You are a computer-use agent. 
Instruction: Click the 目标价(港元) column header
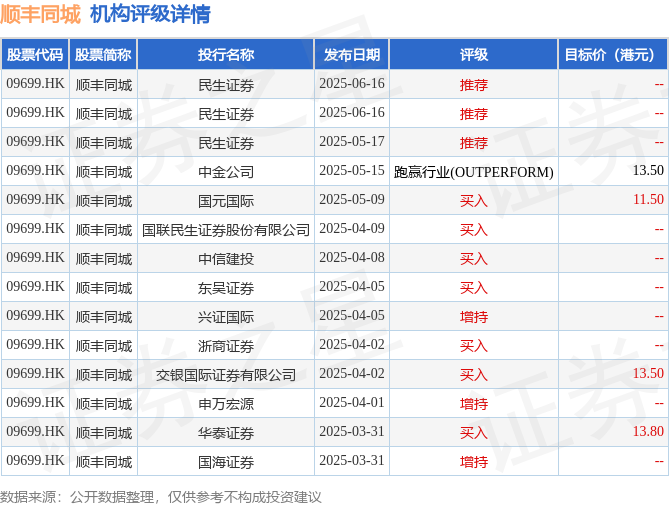pos(613,55)
